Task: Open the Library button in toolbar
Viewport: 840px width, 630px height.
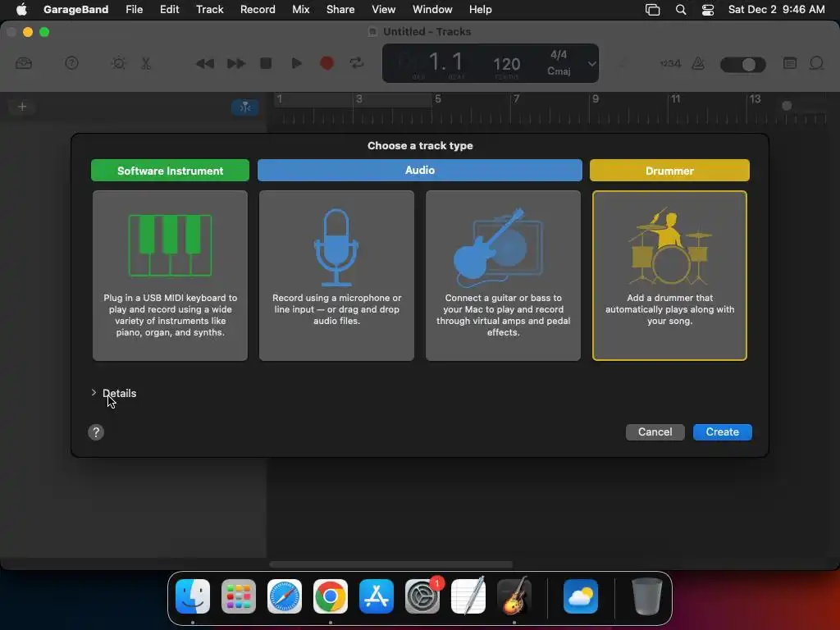Action: (24, 63)
